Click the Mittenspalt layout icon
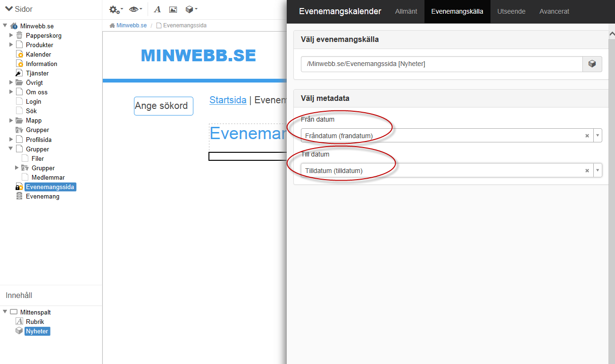The image size is (615, 364). (14, 312)
